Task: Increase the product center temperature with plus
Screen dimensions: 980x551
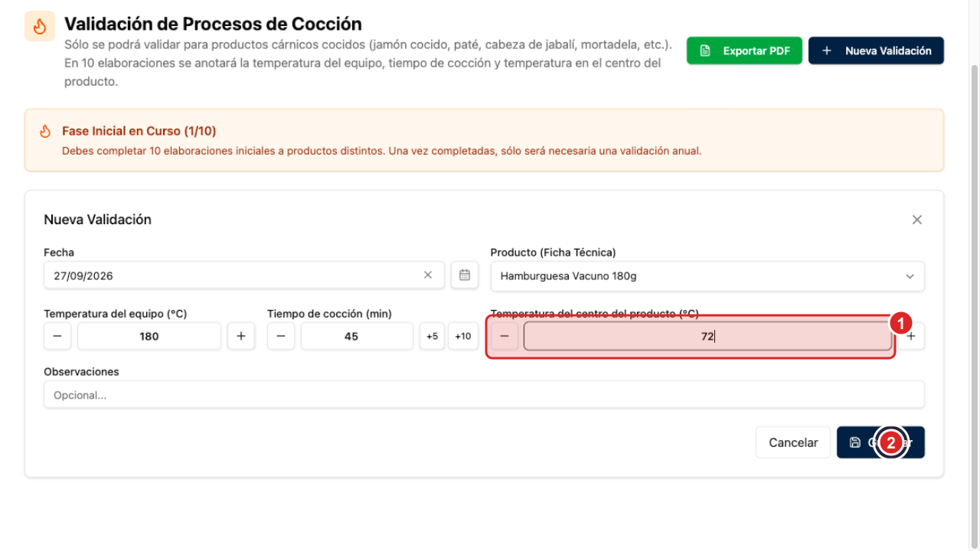Action: point(911,336)
